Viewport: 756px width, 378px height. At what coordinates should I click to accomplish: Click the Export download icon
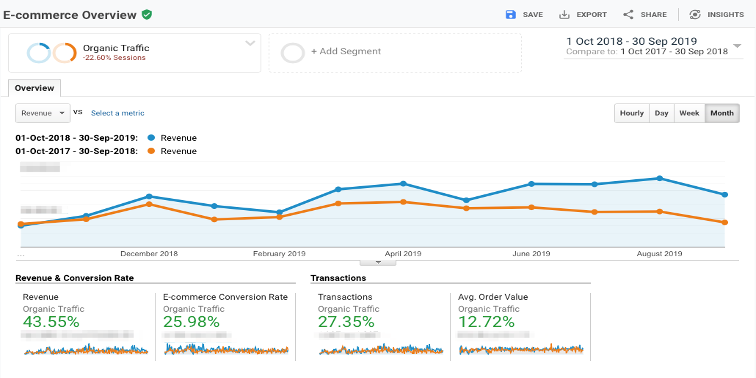[564, 14]
